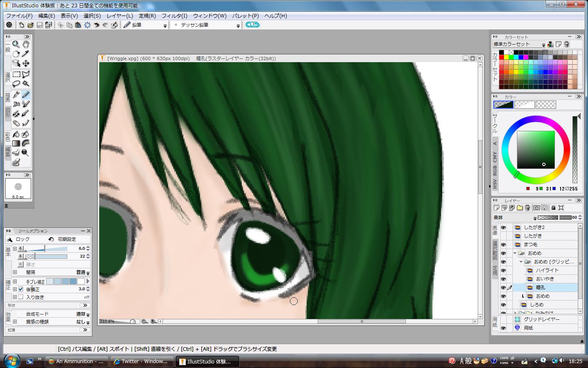588x368 pixels.
Task: Select the Move layer tool
Action: (x=26, y=63)
